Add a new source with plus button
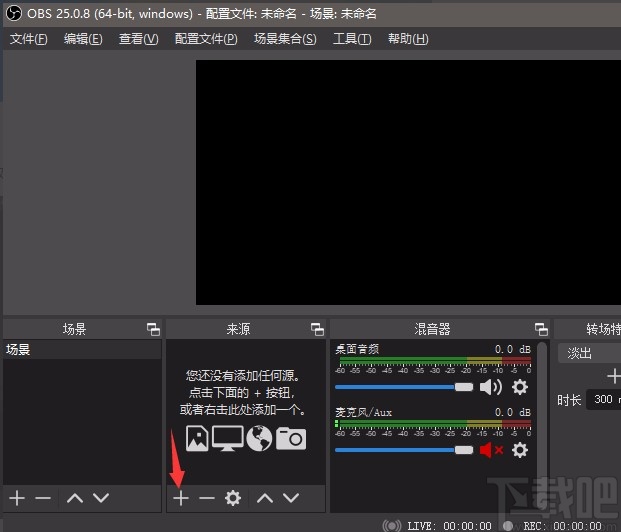This screenshot has height=532, width=621. pyautogui.click(x=181, y=498)
